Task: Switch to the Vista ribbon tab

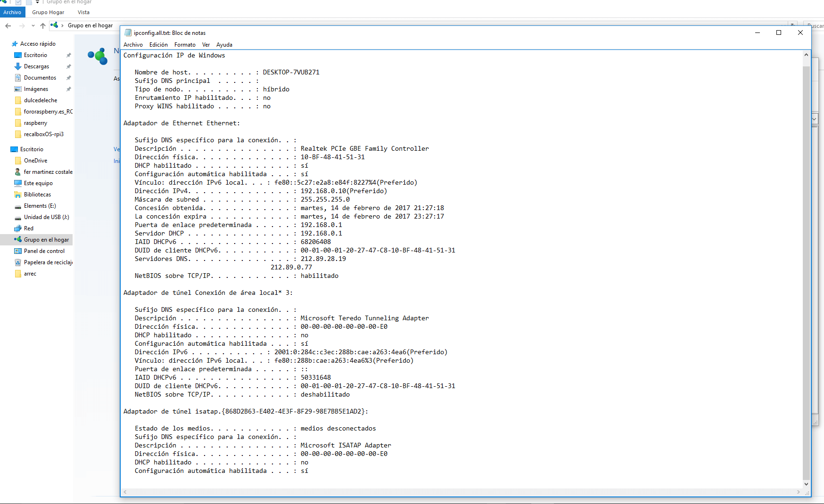Action: (83, 12)
